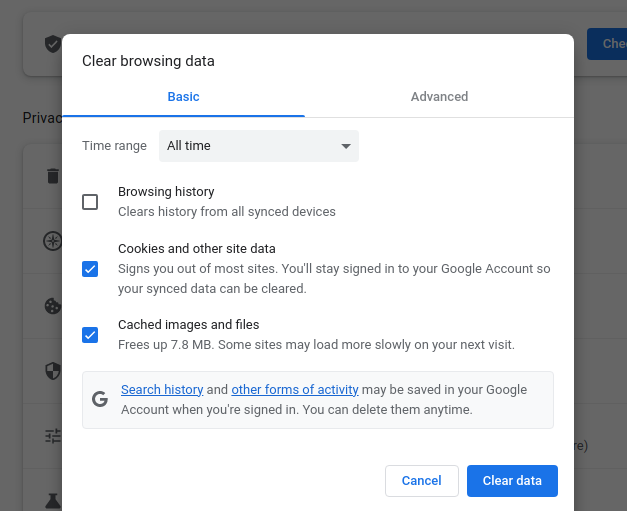Click the sliders site settings icon

(x=53, y=436)
